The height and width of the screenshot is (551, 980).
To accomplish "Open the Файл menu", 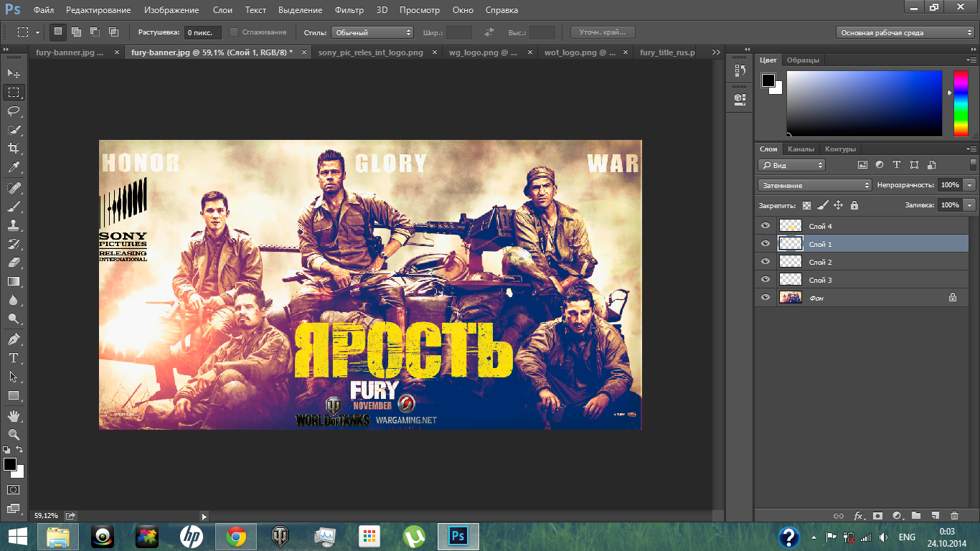I will (43, 10).
